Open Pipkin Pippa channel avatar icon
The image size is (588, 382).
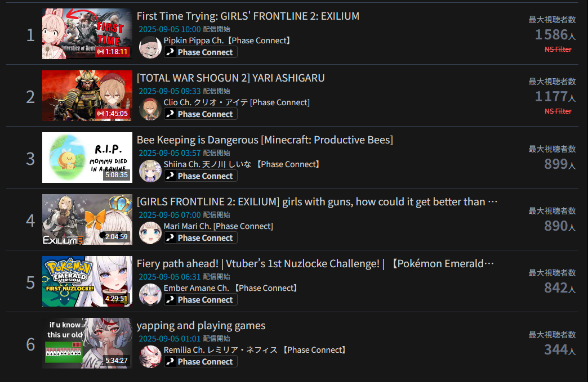coord(150,47)
